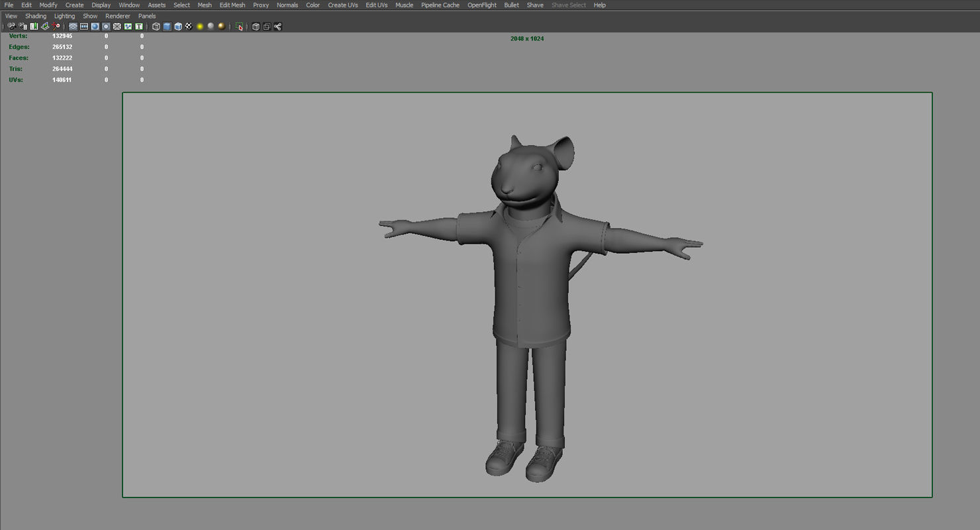Expand the panel Shading menu
The width and height of the screenshot is (980, 530).
click(x=36, y=16)
